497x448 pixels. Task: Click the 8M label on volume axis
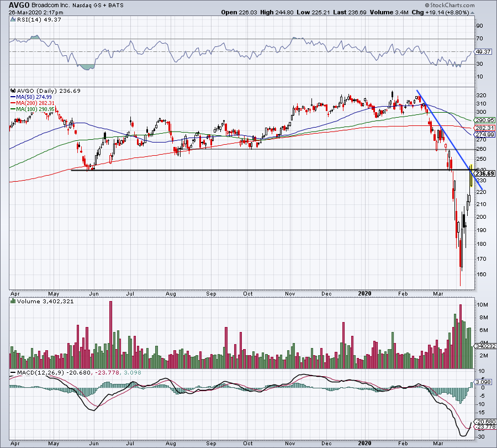pos(484,318)
